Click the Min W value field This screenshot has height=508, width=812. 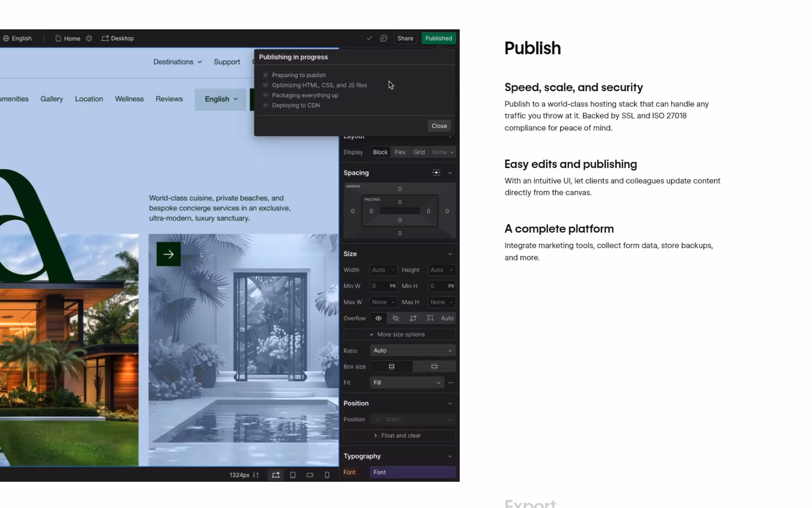coord(383,286)
